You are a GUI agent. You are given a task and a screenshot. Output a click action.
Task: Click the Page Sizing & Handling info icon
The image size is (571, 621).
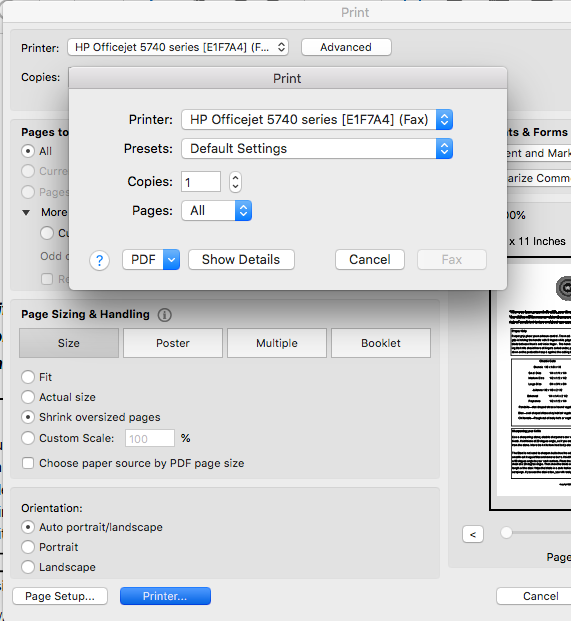click(165, 315)
